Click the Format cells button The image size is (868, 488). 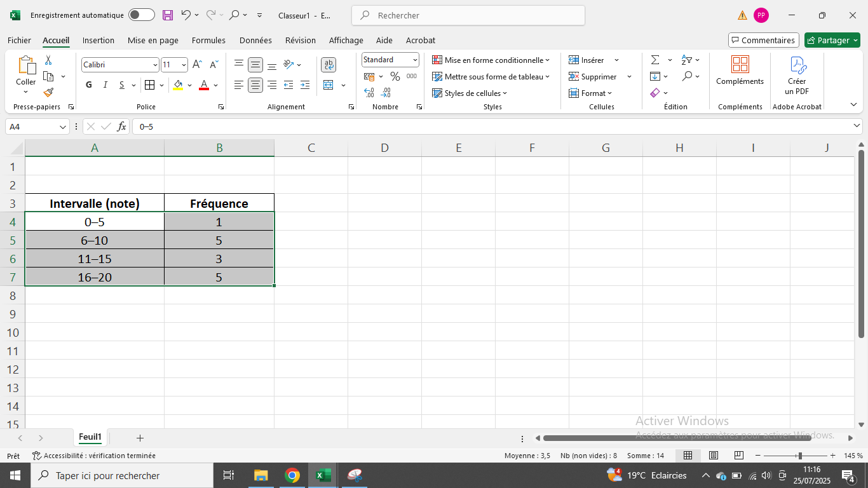pyautogui.click(x=590, y=93)
